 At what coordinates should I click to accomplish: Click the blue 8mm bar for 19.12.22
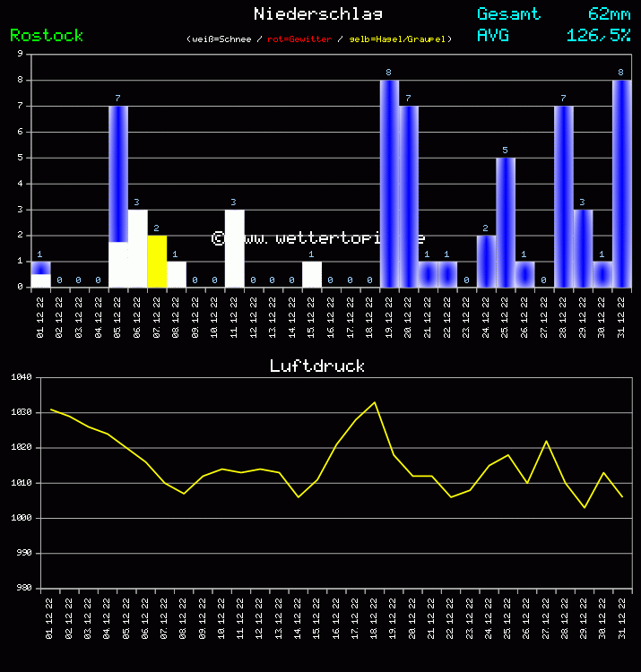(389, 184)
